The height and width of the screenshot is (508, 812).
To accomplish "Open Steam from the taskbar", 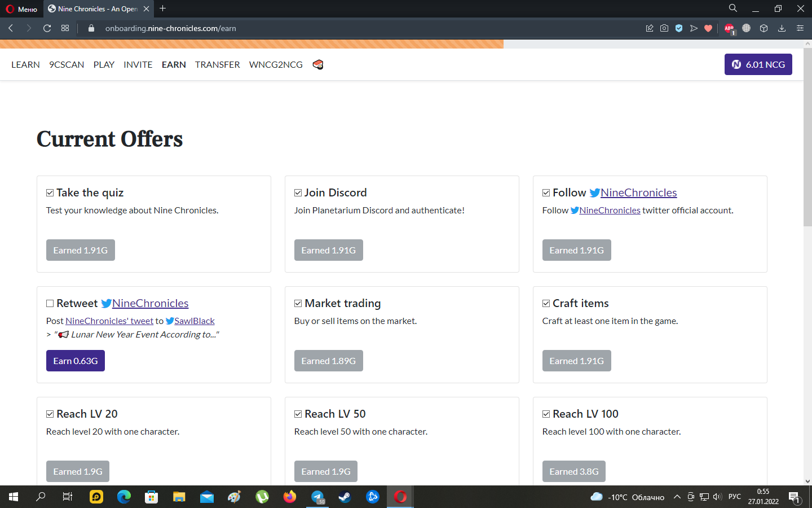I will (x=345, y=497).
